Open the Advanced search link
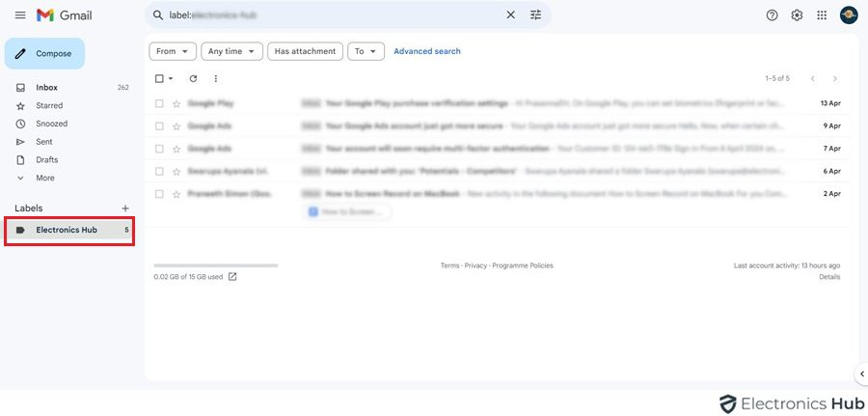Image resolution: width=868 pixels, height=416 pixels. click(427, 51)
